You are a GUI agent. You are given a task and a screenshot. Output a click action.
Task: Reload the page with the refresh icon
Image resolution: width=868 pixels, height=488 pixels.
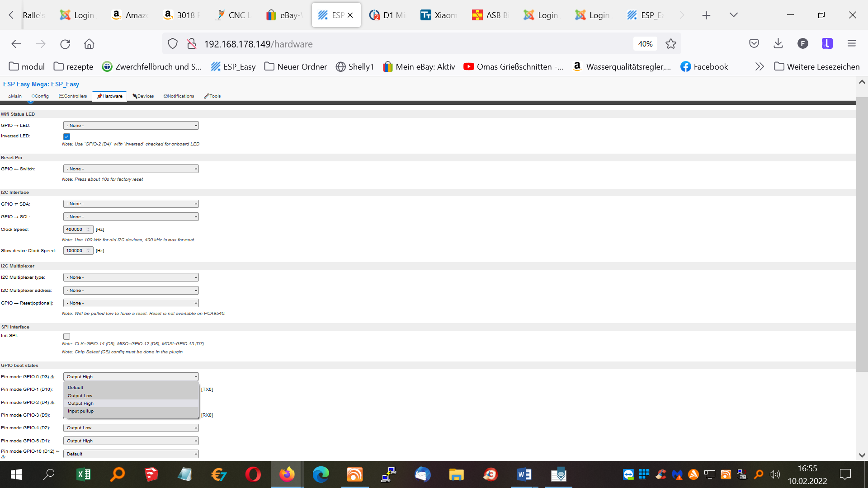tap(65, 44)
